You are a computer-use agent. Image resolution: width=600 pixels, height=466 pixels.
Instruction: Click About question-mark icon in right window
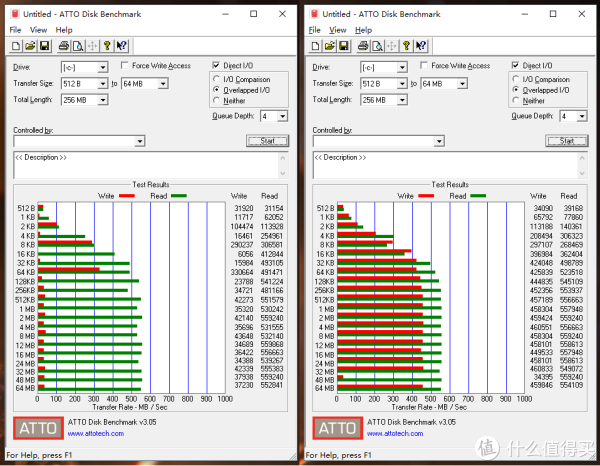coord(406,46)
